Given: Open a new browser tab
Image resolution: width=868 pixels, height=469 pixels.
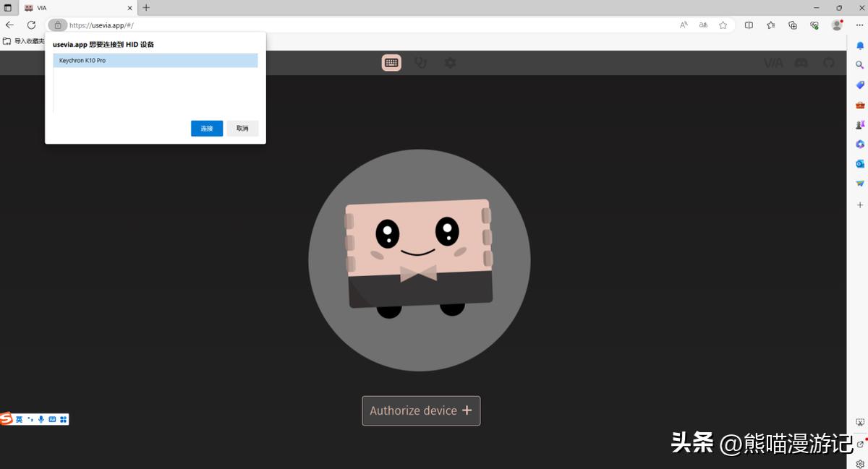Looking at the screenshot, I should (x=146, y=7).
